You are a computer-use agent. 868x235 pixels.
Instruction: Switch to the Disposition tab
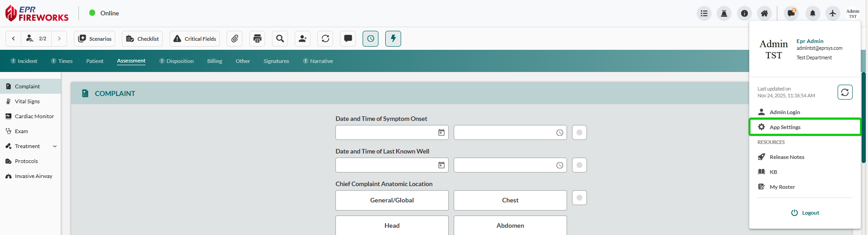176,61
